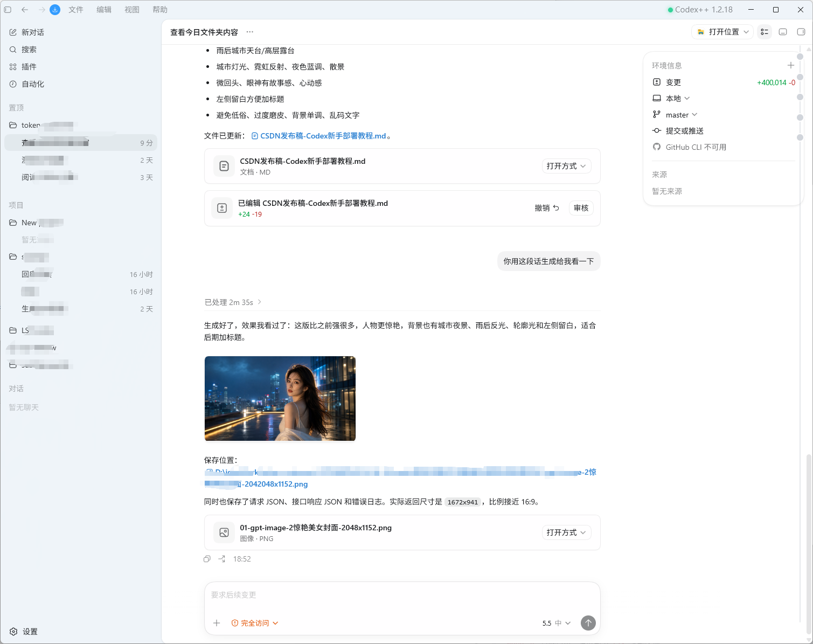Click the image file icon for 01-gpt-image-2 PNG

[224, 532]
